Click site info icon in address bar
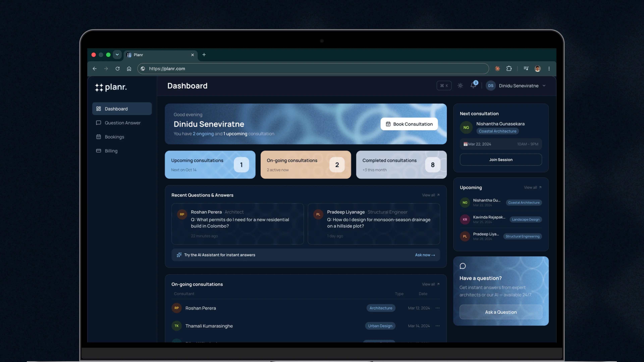Screen dimensions: 644x362 pyautogui.click(x=143, y=68)
